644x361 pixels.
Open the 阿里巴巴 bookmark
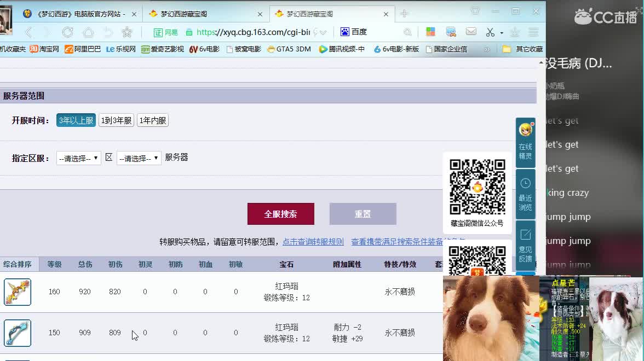pos(83,49)
